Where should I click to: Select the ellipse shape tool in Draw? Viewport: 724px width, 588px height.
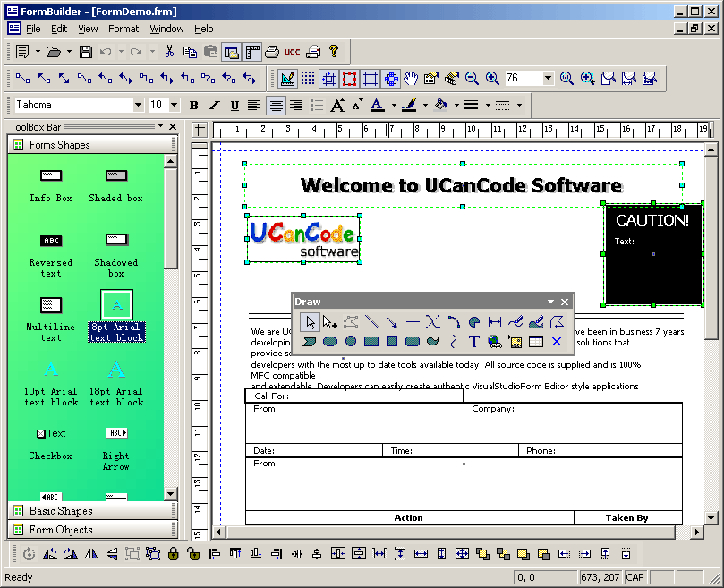tap(330, 342)
